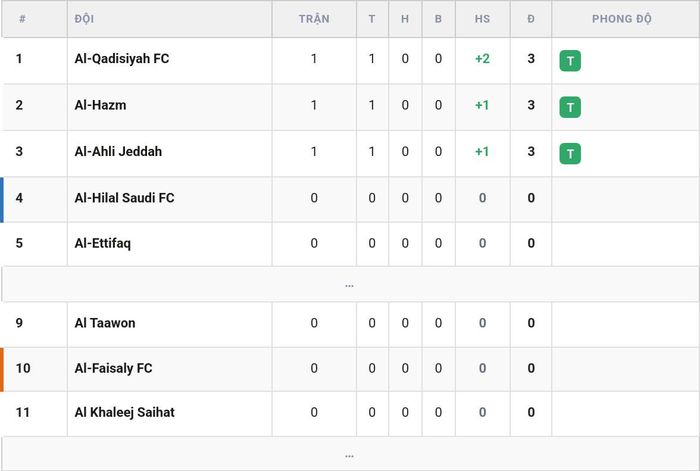Click the Đ points column header
Screen dimensions: 700x471
tap(531, 19)
